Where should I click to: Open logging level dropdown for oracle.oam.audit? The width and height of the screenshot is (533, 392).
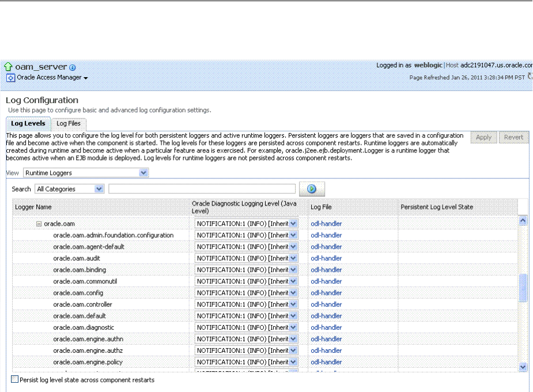[x=293, y=258]
